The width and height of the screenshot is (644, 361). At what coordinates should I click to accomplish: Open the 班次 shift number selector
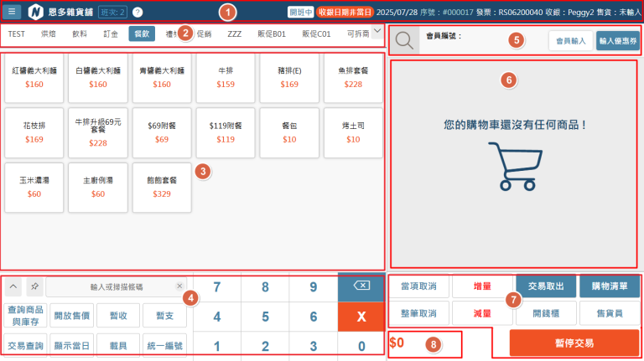(112, 13)
